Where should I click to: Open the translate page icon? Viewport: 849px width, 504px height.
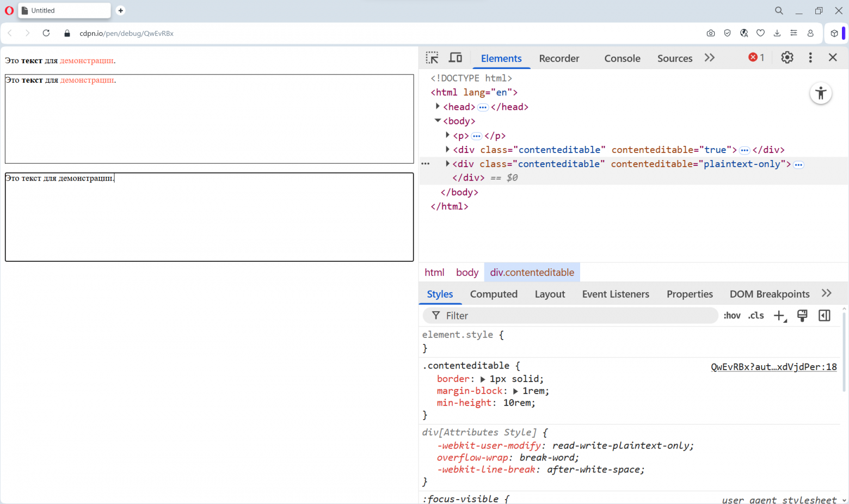click(744, 33)
